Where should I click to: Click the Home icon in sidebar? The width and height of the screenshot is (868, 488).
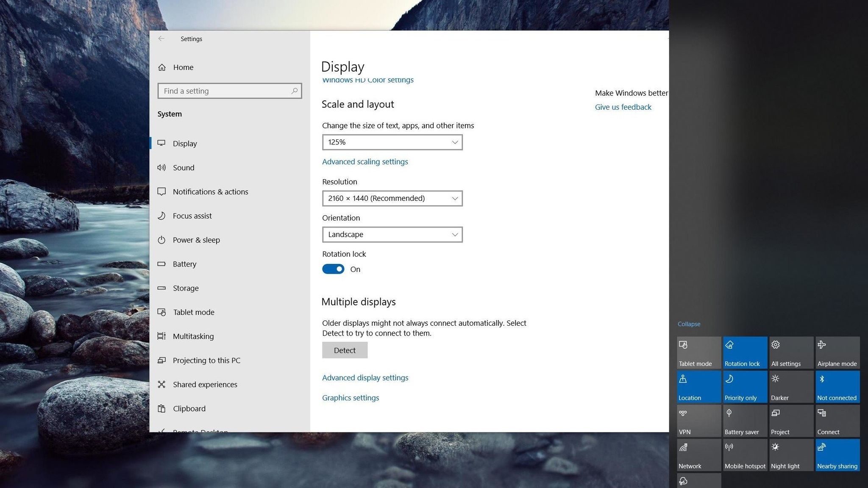[162, 67]
